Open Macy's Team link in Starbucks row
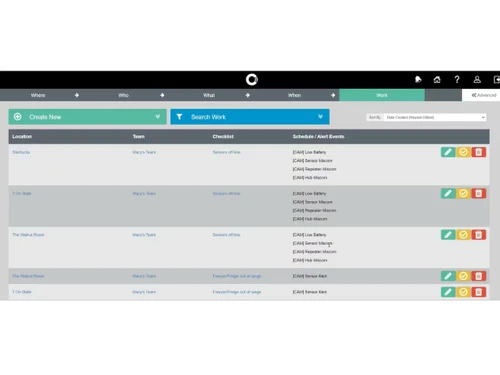500x375 pixels. (x=144, y=152)
